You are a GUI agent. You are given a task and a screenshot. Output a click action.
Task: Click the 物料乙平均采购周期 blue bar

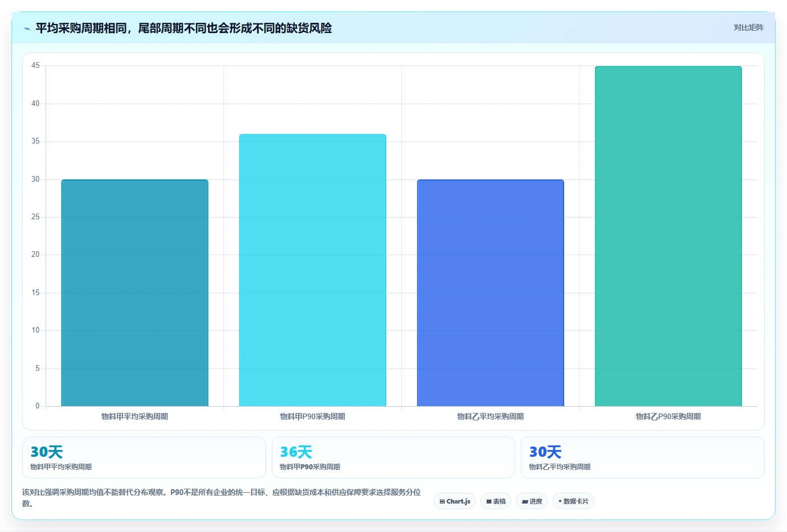(490, 293)
